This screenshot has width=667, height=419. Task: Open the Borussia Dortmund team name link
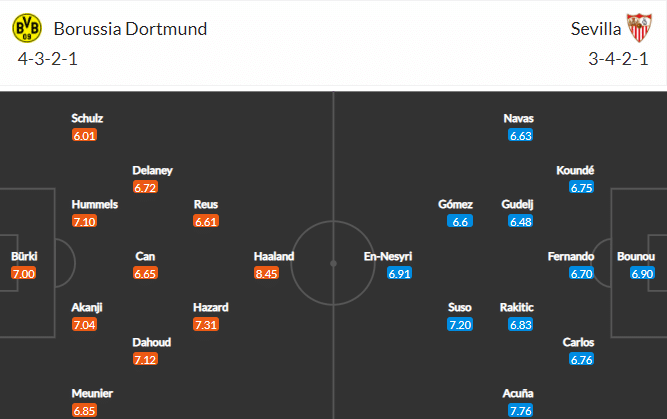click(130, 29)
